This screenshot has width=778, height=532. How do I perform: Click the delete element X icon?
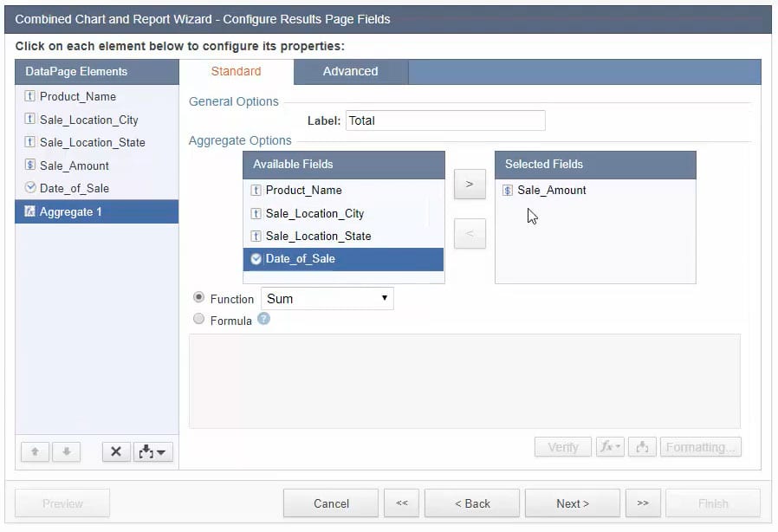(x=116, y=451)
